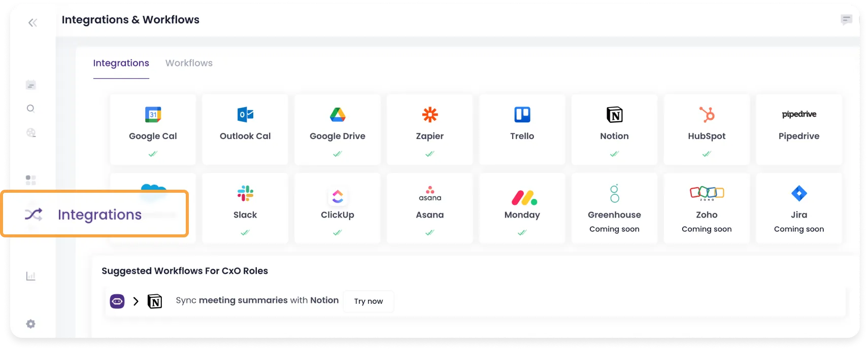Select the Pipedrive integration logo

[x=799, y=114]
